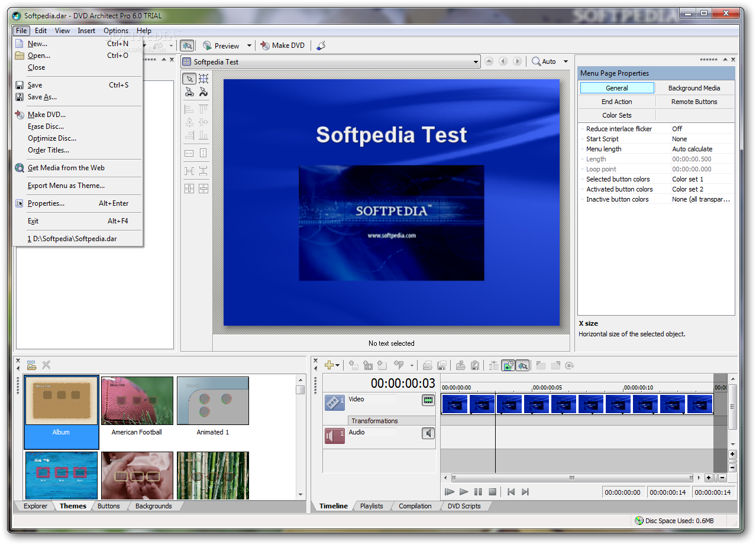Toggle the clock loop button in timeline toolbar
Image resolution: width=756 pixels, height=545 pixels.
(508, 365)
